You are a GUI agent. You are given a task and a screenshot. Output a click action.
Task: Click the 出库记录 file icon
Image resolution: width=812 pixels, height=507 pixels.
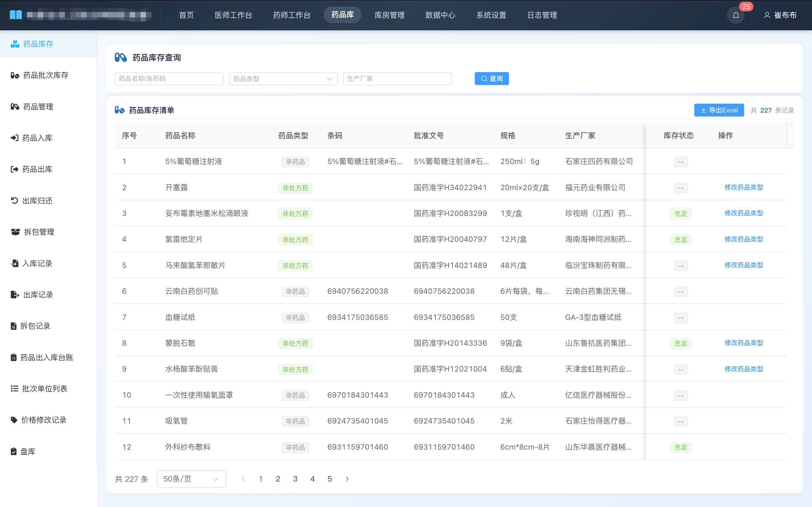click(15, 294)
